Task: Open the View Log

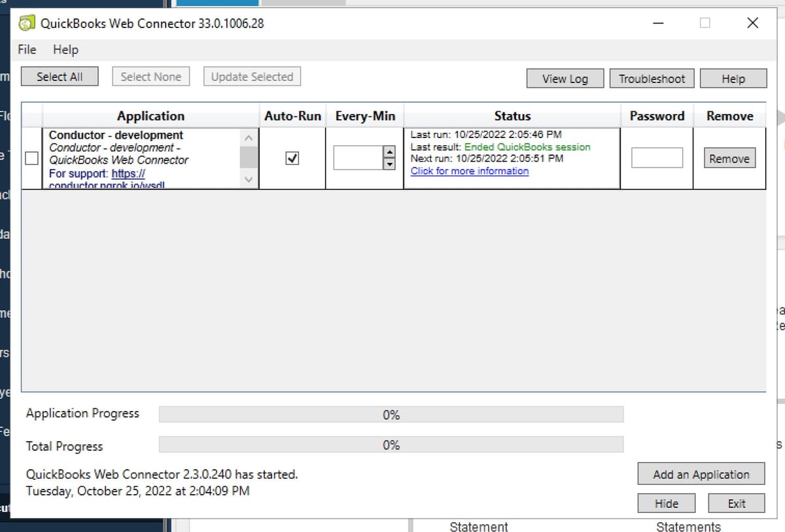Action: 565,78
